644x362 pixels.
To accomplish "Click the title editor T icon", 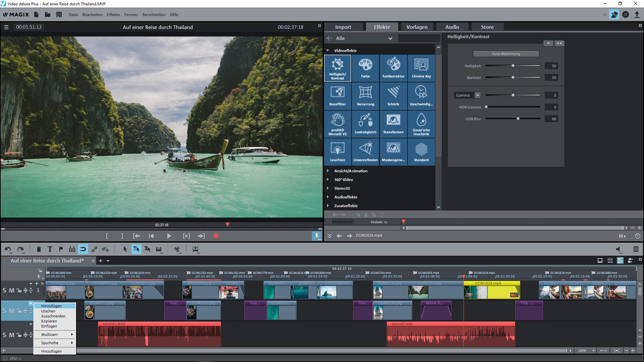I will coord(50,249).
